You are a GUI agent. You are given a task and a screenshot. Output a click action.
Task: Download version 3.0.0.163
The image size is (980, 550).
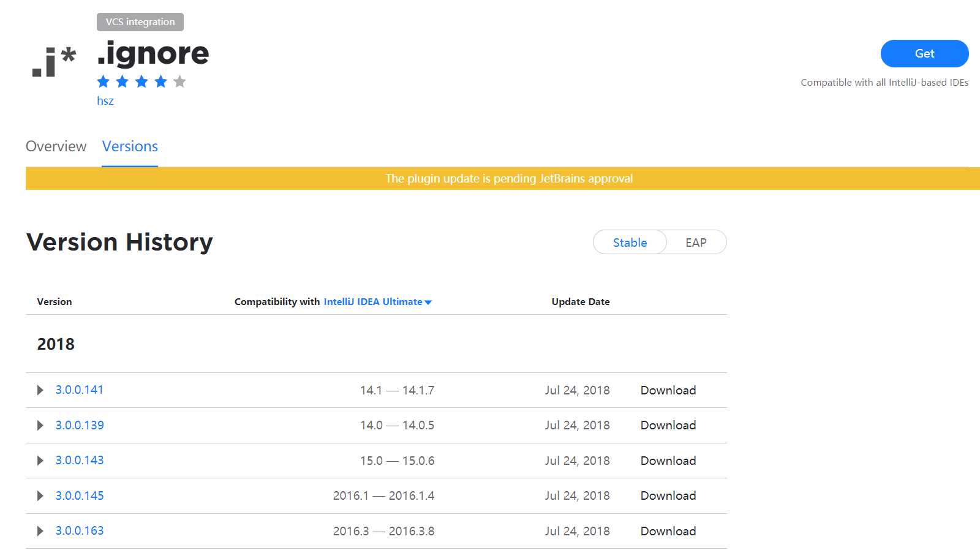668,531
